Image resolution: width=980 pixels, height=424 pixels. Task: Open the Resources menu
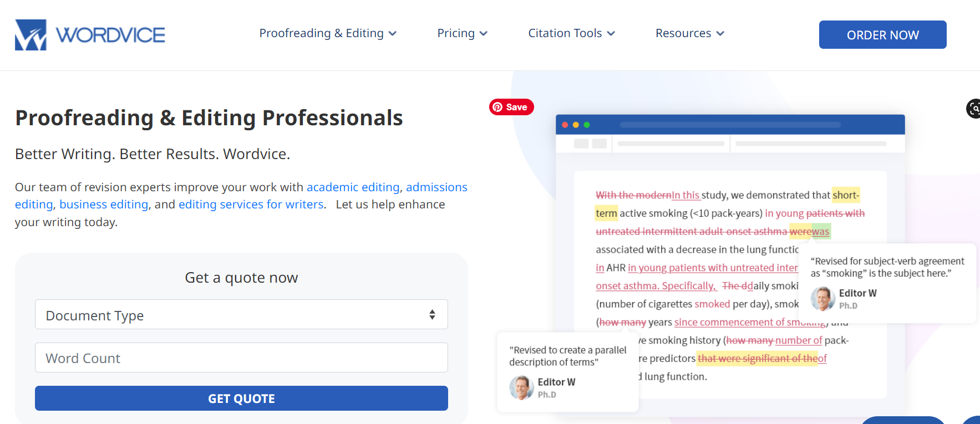point(689,33)
